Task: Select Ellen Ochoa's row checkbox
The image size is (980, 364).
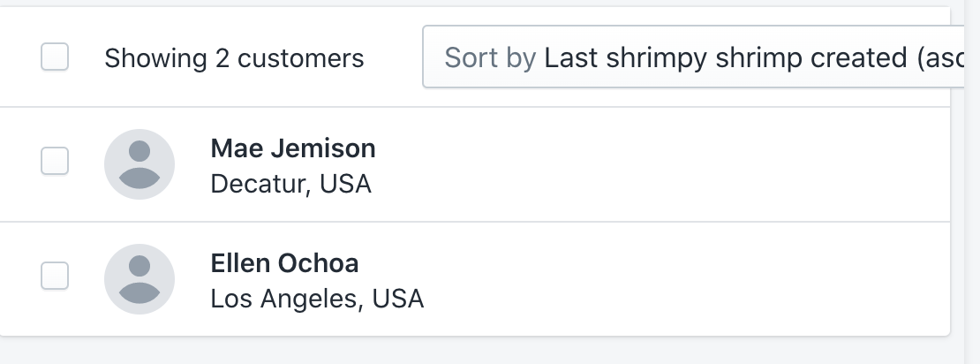Action: pos(55,276)
